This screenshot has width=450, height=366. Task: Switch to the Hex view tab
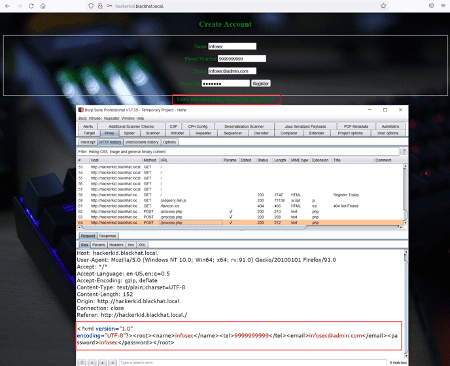131,245
